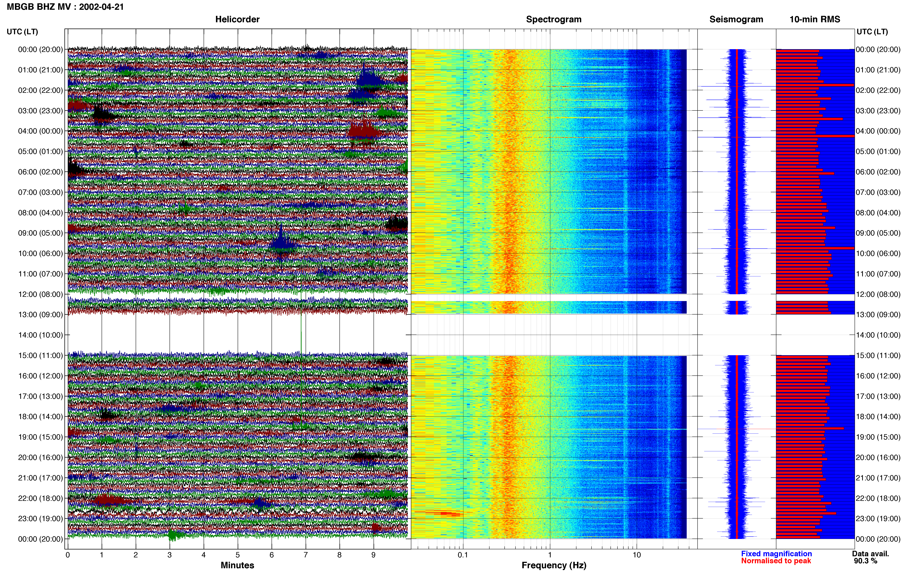This screenshot has width=924, height=578.
Task: Click the '10-min RMS' panel heading
Action: [x=815, y=20]
